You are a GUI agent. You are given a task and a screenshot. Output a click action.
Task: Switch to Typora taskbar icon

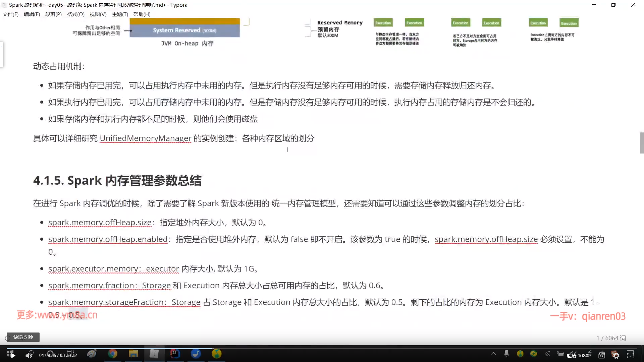(x=154, y=354)
